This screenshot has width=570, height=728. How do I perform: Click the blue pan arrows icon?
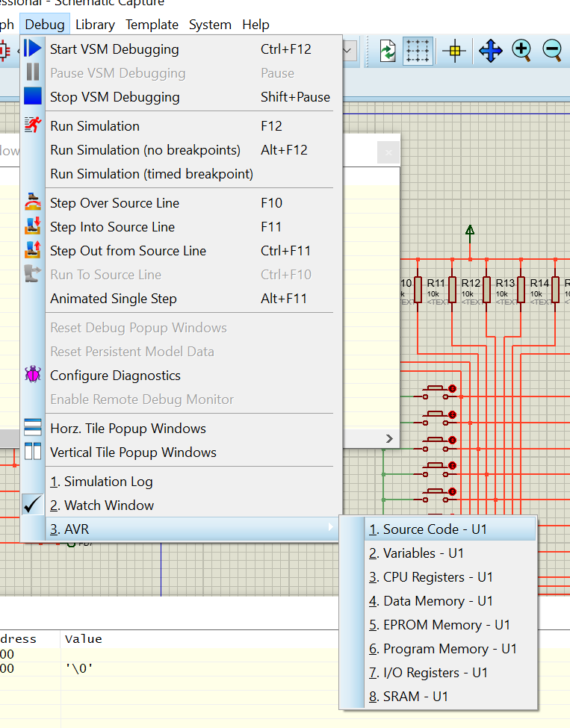click(491, 51)
